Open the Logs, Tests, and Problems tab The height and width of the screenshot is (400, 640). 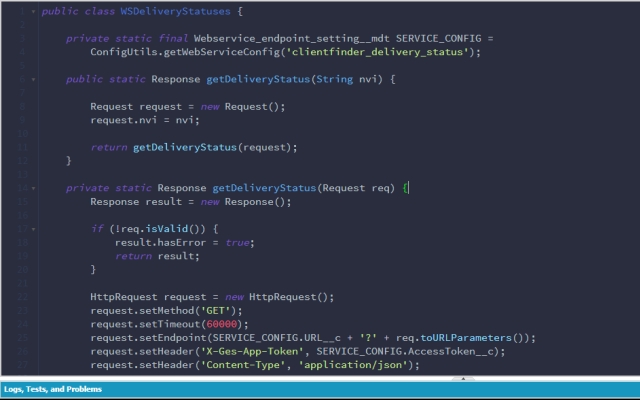(53, 389)
